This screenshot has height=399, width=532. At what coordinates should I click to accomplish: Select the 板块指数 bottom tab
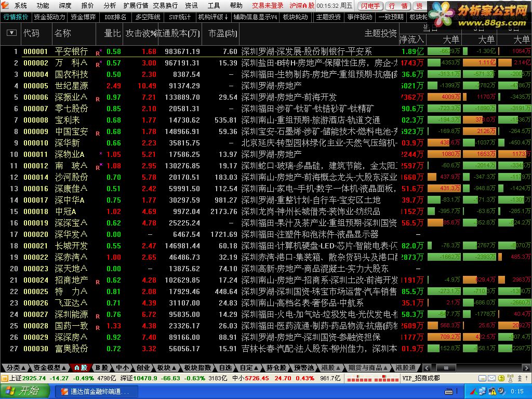click(x=197, y=367)
